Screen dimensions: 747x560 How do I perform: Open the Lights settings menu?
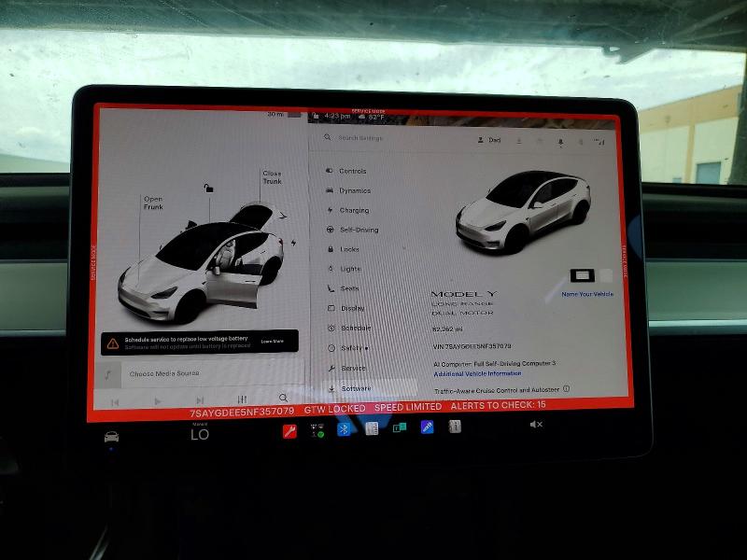click(344, 269)
